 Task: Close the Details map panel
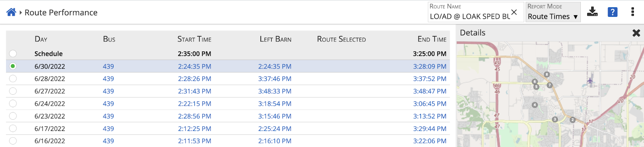pyautogui.click(x=636, y=33)
